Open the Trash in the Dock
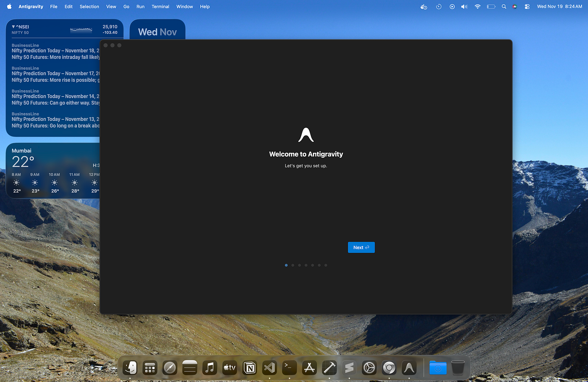 pyautogui.click(x=458, y=368)
